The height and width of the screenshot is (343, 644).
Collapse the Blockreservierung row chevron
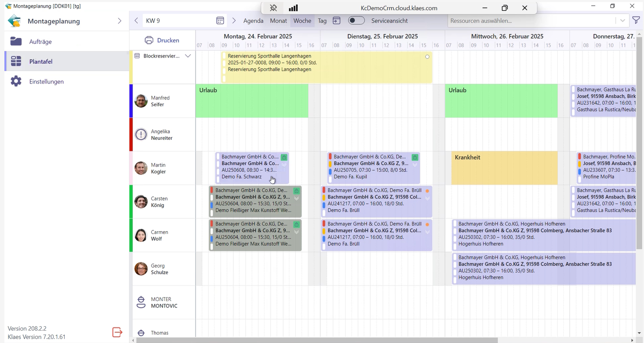188,56
